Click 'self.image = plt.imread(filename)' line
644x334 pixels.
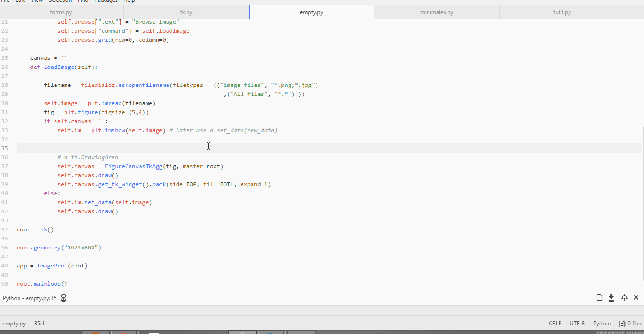tap(100, 103)
